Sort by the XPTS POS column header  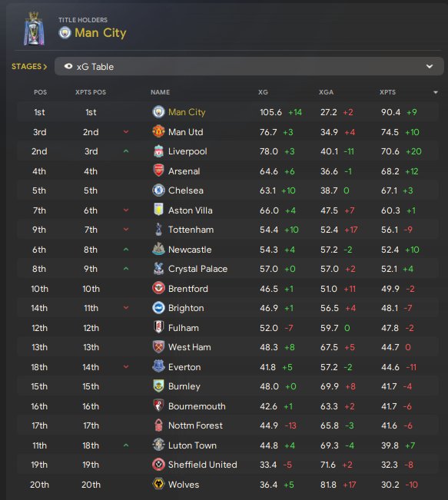click(x=91, y=92)
